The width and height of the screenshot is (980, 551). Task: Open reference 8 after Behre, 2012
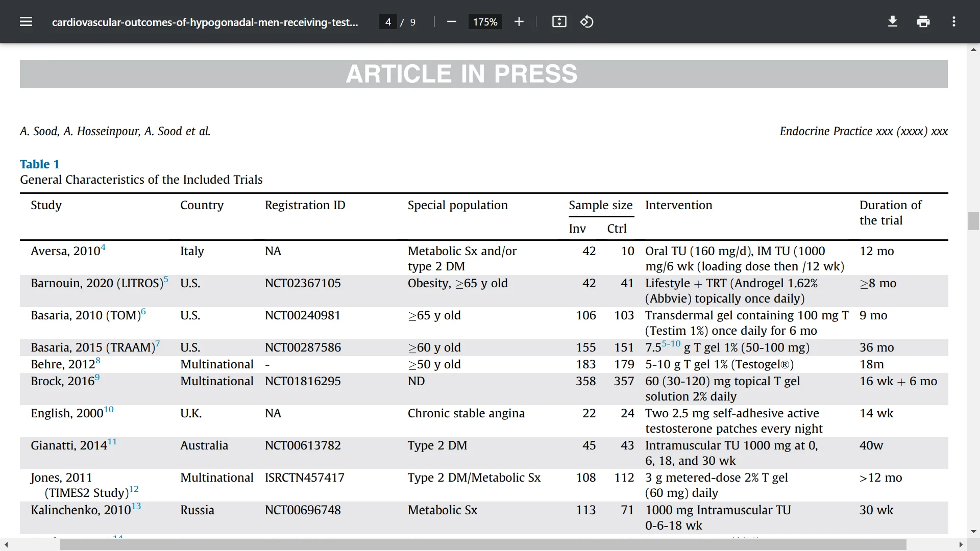[98, 361]
